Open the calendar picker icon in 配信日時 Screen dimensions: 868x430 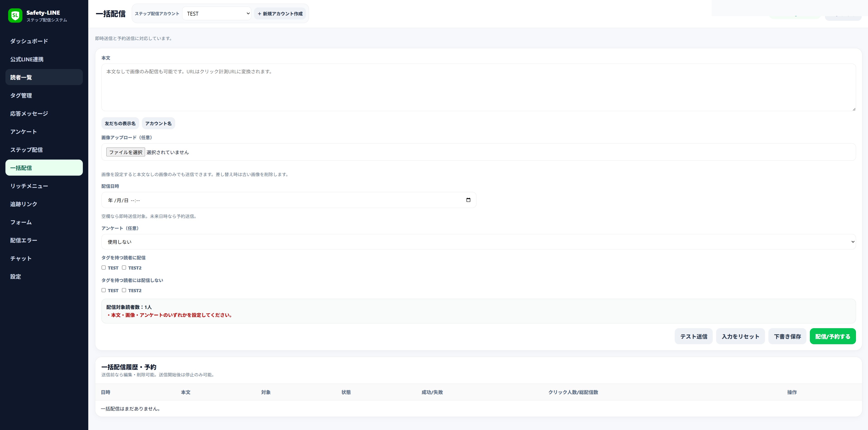(468, 200)
